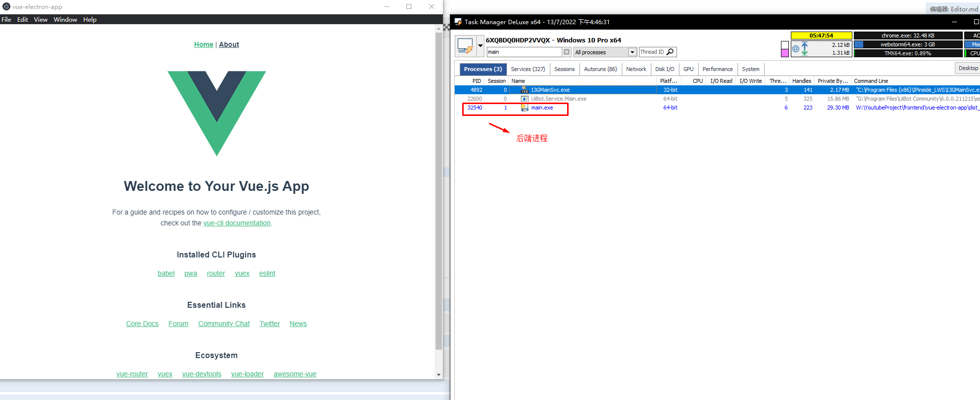Click the pink color swatch box
This screenshot has height=400, width=980.
[x=785, y=53]
